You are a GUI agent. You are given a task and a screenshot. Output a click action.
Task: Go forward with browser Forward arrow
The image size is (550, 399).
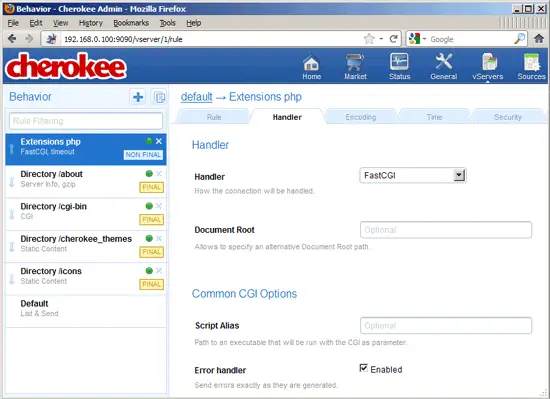tap(29, 39)
